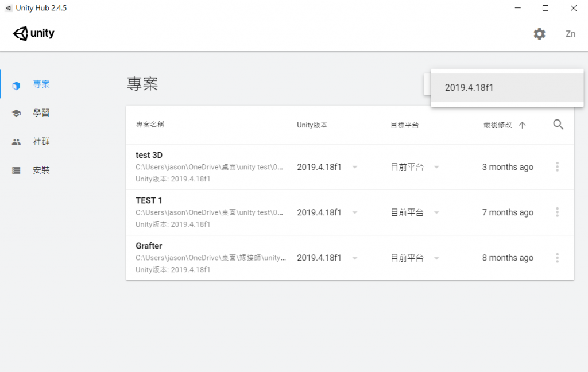This screenshot has height=372, width=588.
Task: Select the 專案 projects sidebar tab
Action: pyautogui.click(x=41, y=84)
